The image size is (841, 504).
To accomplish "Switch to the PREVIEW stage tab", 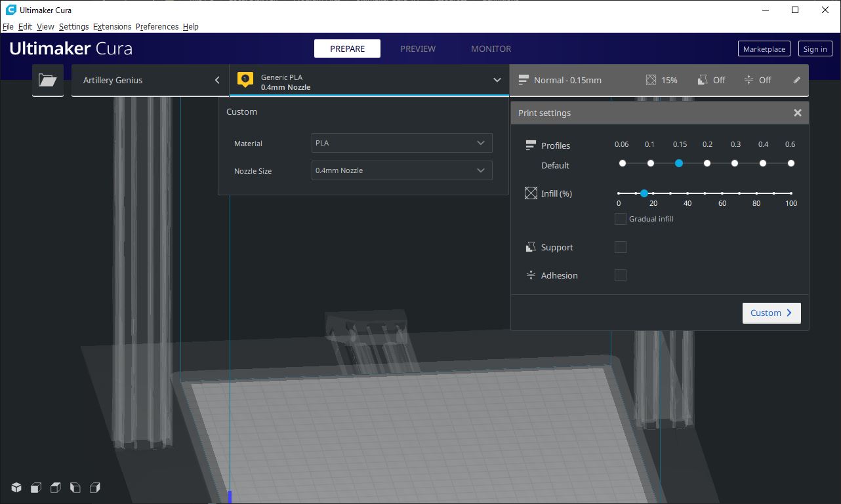I will (418, 48).
